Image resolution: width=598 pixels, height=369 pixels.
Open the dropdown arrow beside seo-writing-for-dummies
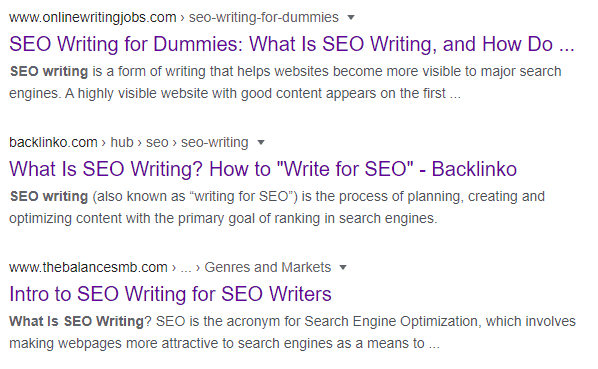pyautogui.click(x=351, y=18)
